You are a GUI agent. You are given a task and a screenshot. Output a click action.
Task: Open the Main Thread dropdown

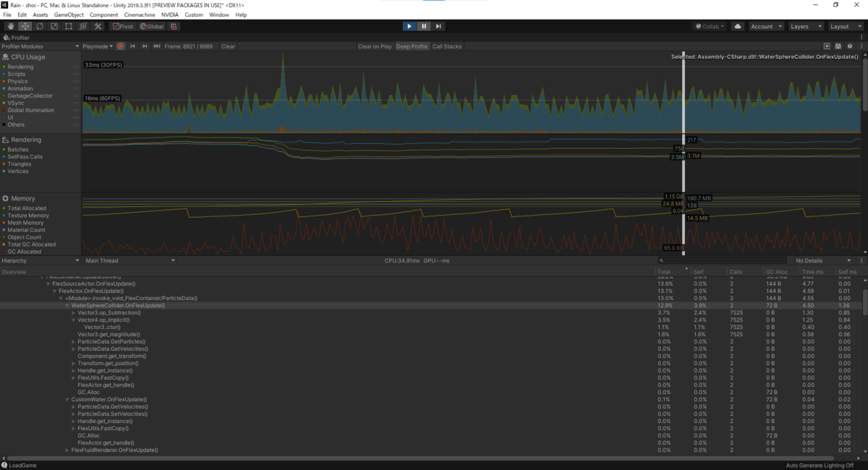point(129,260)
